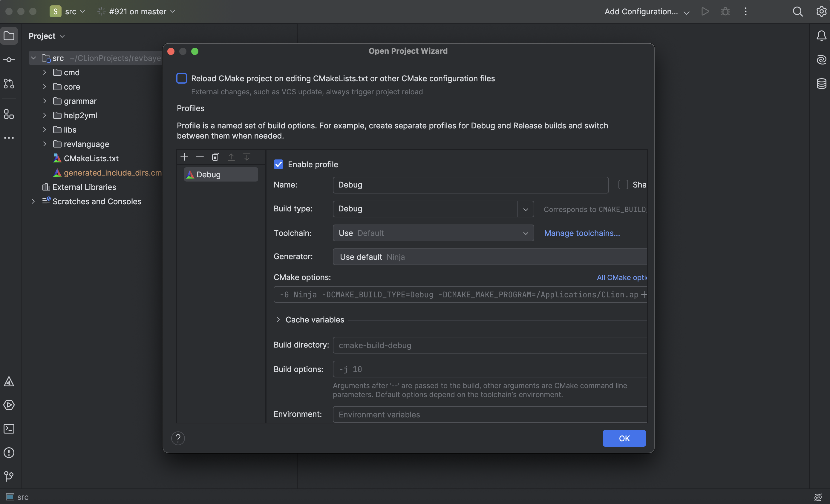Open the Database tool window
Screen dimensions: 830x504
click(821, 84)
